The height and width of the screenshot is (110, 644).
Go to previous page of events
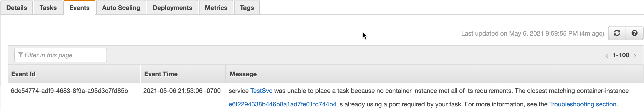pos(607,56)
